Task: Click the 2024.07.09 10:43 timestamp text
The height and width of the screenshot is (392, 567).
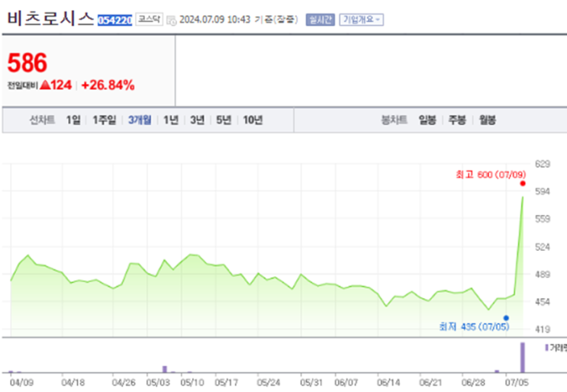Action: tap(214, 20)
